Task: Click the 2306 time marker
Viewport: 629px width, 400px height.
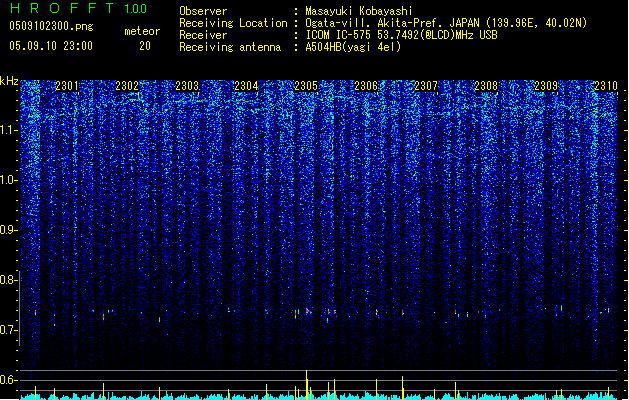Action: [366, 85]
